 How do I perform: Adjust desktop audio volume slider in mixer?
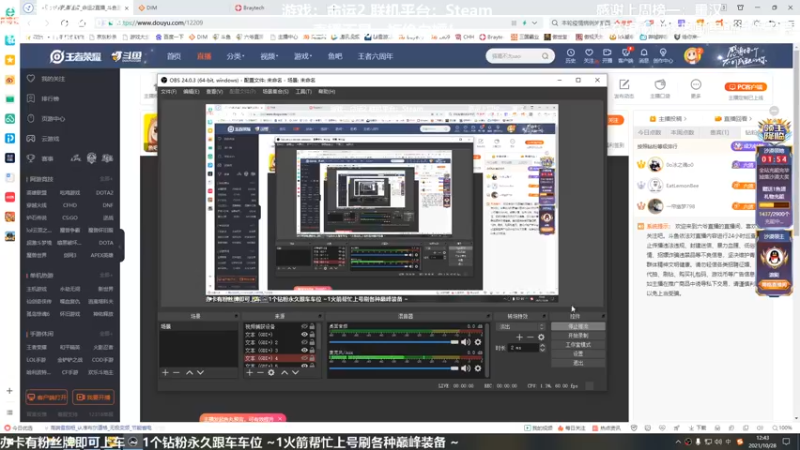(x=394, y=342)
